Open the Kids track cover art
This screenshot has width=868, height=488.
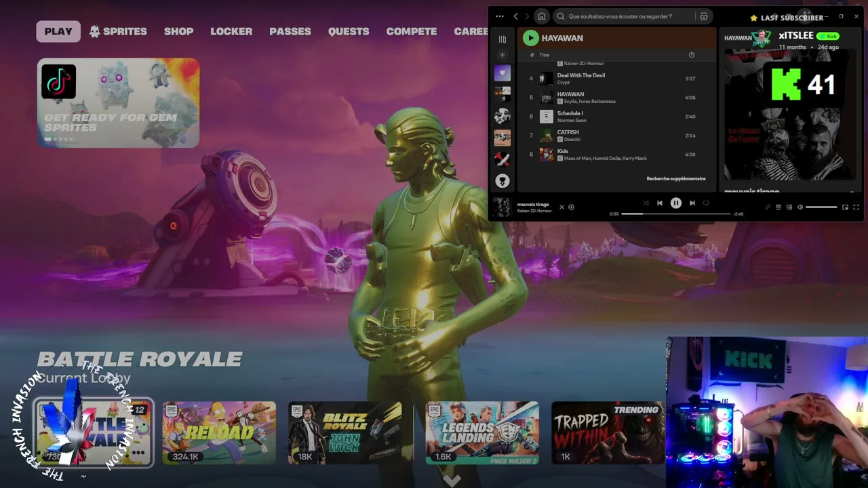tap(547, 155)
